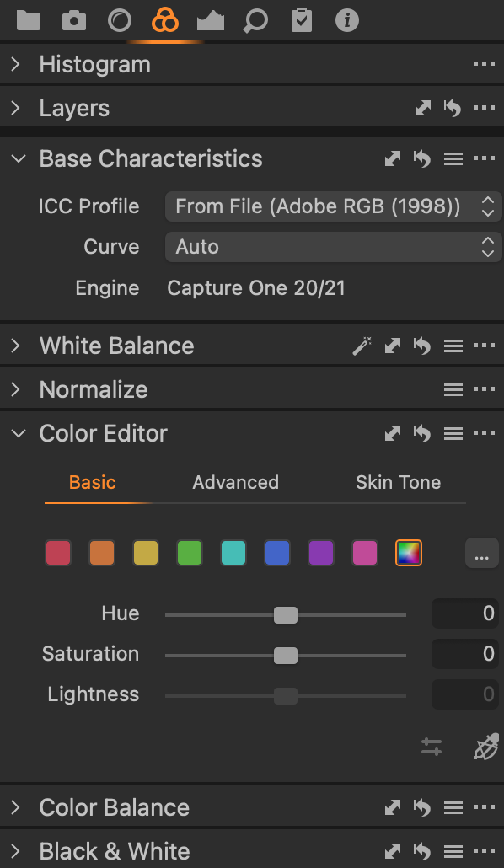
Task: Open the ICC Profile dropdown
Action: click(334, 206)
